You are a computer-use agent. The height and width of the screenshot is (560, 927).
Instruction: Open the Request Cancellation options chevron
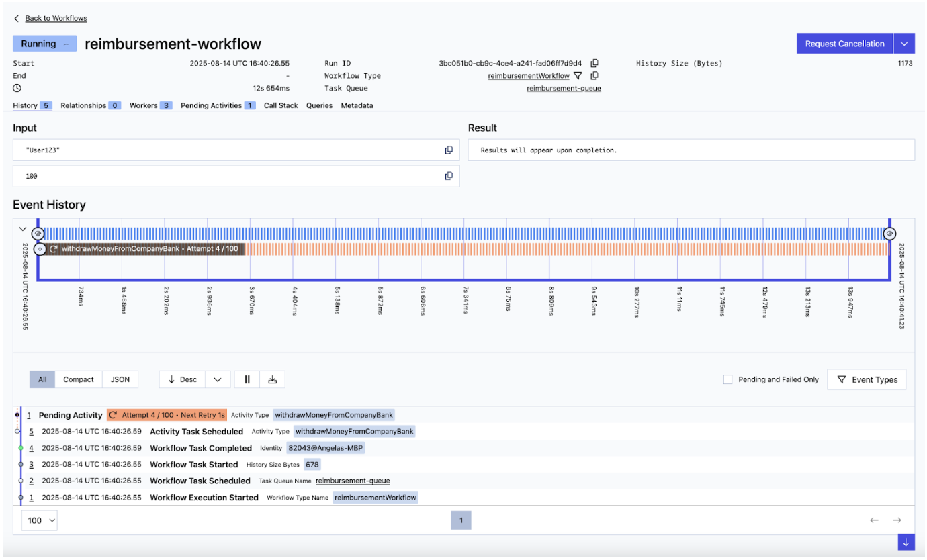(x=905, y=43)
